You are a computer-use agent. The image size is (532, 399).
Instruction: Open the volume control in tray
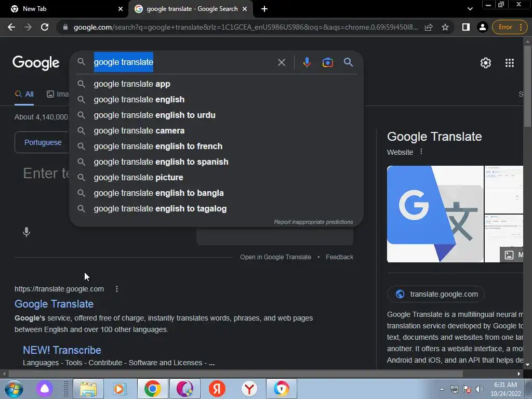pos(480,389)
